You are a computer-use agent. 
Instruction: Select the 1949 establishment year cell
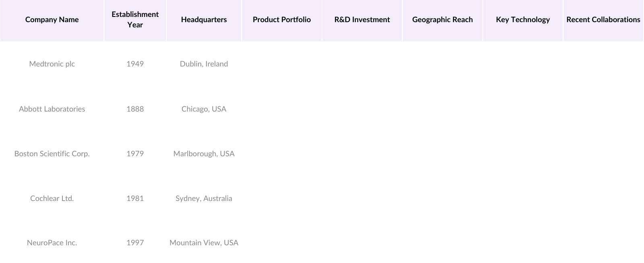[x=135, y=64]
